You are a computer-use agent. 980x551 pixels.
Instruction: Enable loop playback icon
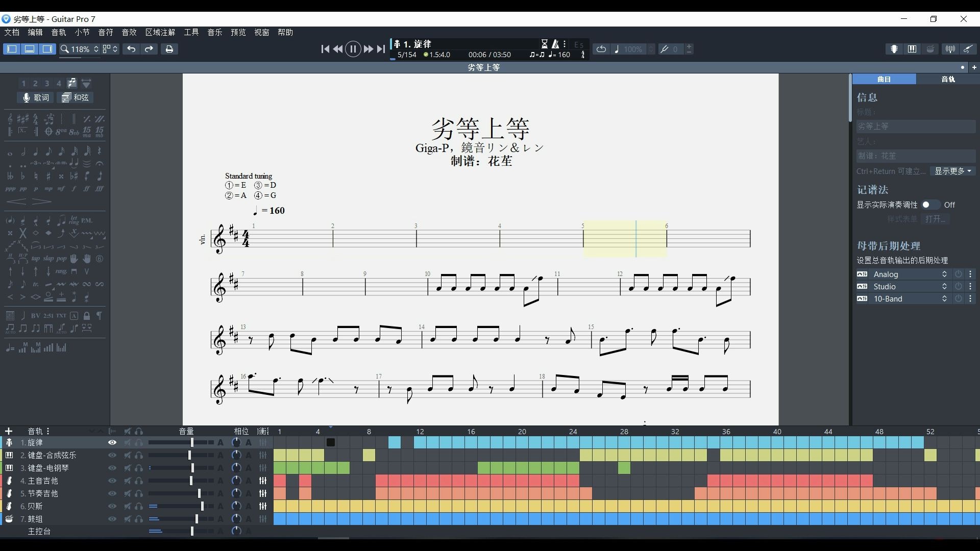click(601, 49)
